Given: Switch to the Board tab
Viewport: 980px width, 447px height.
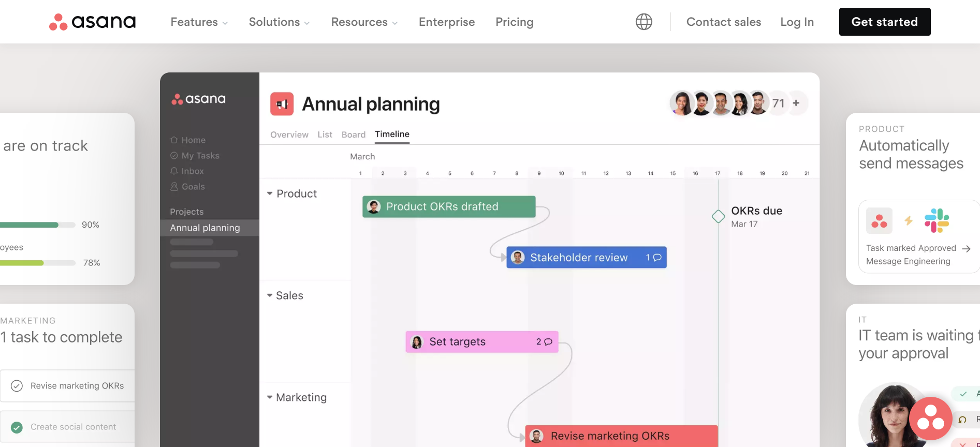Looking at the screenshot, I should point(354,135).
